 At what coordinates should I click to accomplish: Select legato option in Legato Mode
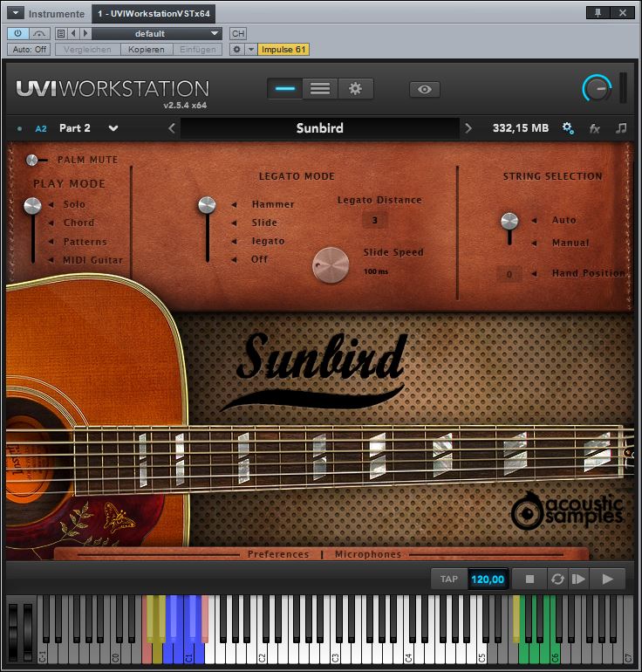[268, 241]
